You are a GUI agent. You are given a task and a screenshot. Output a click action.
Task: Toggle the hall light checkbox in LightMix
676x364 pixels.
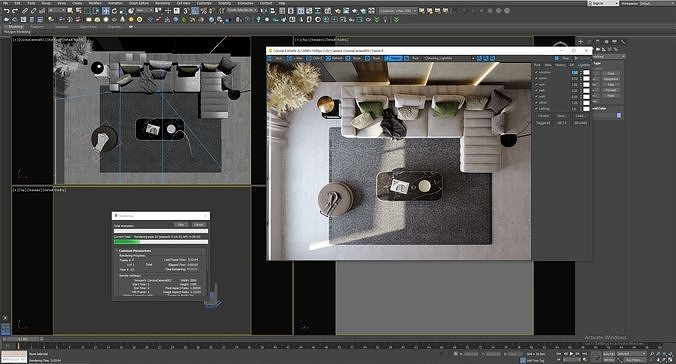coord(536,91)
